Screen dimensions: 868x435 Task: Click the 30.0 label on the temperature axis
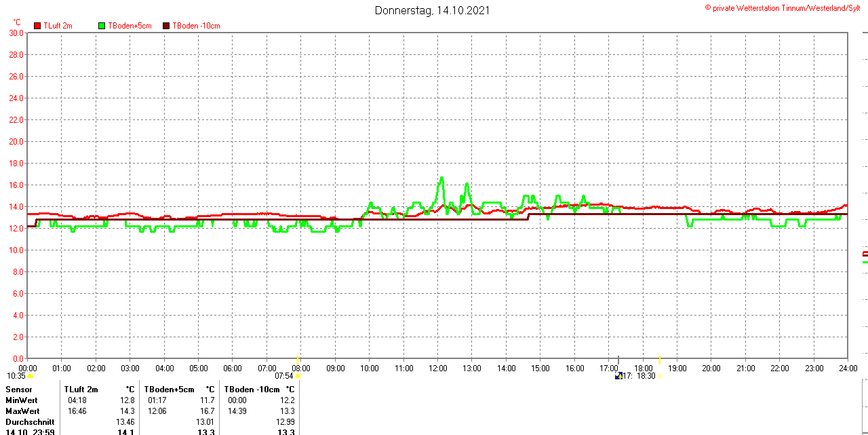coord(16,33)
